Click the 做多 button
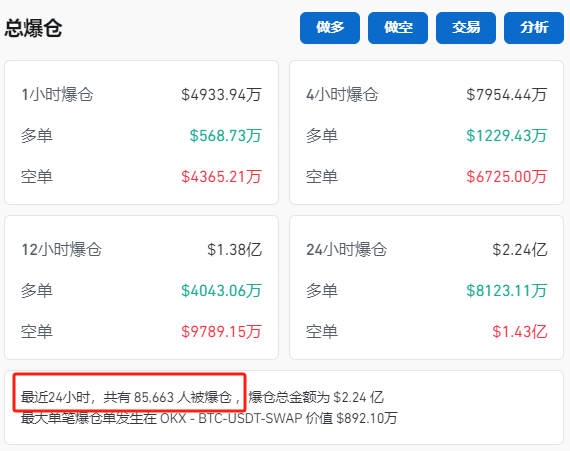570x451 pixels. pos(330,28)
